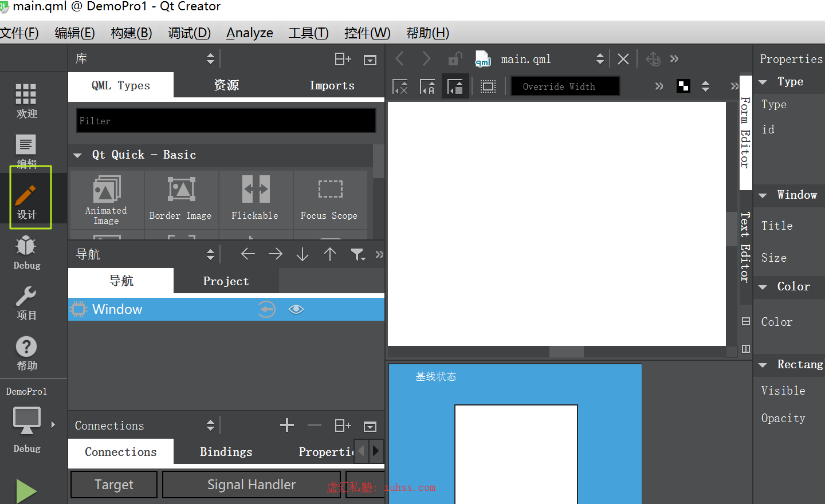825x504 pixels.
Task: Select the Border Image component
Action: pos(181,200)
